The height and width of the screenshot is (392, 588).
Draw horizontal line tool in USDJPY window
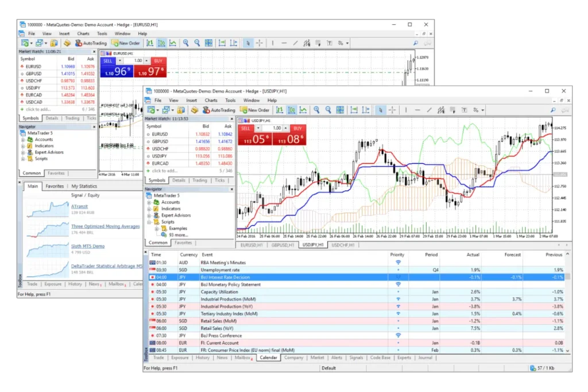[416, 110]
